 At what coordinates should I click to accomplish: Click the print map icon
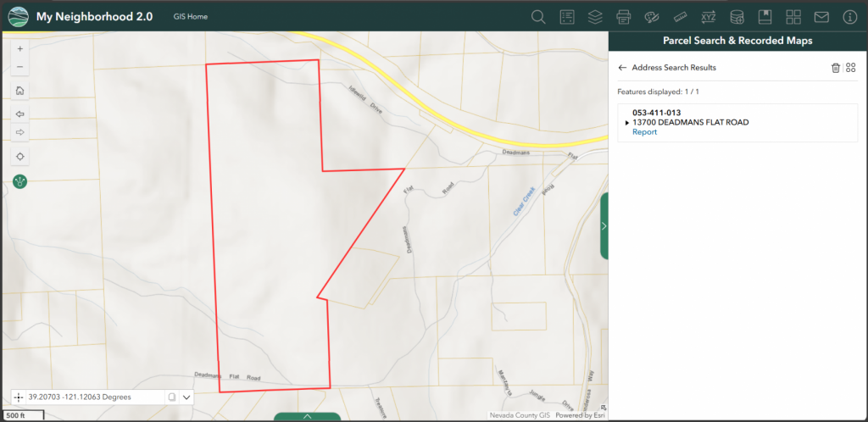point(623,17)
